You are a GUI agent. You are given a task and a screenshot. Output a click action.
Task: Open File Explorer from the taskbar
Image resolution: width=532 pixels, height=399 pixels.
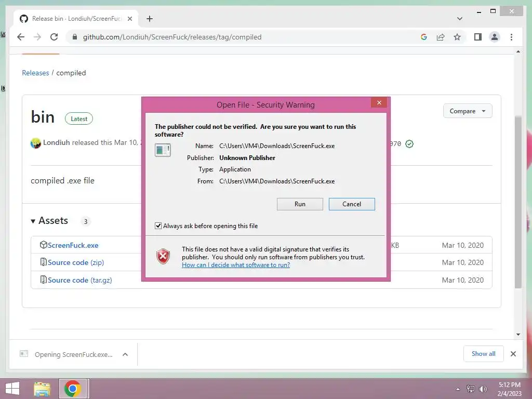click(x=42, y=389)
